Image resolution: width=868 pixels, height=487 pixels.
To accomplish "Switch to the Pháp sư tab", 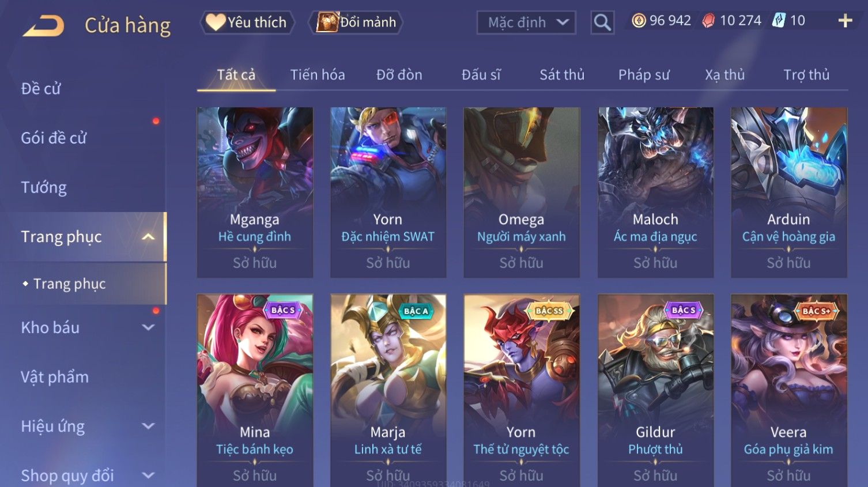I will pos(644,75).
